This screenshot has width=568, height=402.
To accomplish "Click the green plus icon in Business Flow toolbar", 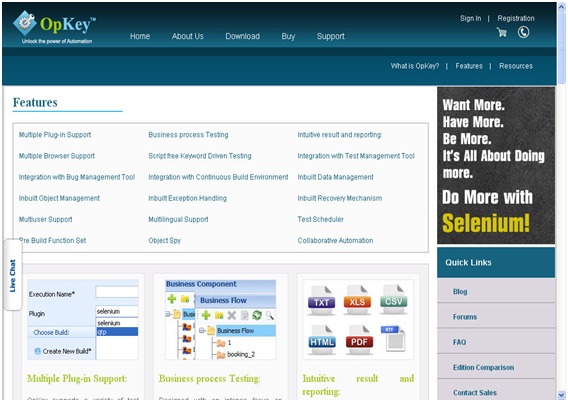I will (206, 315).
